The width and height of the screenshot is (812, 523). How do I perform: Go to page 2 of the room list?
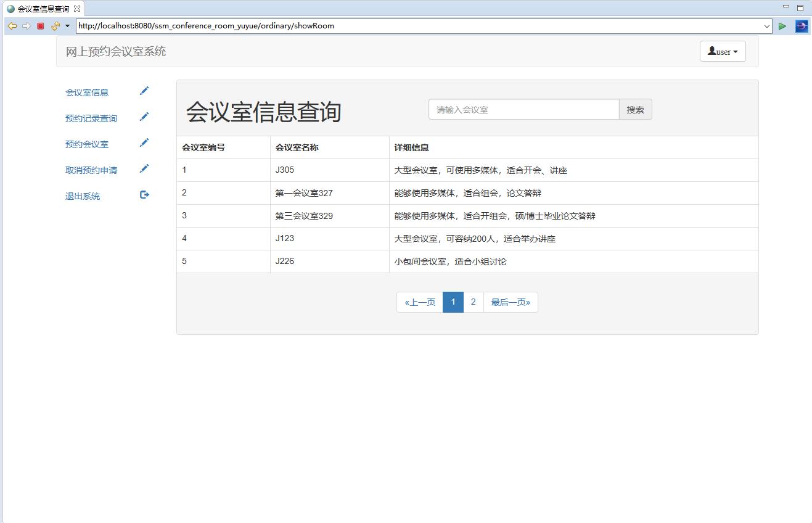(x=473, y=302)
